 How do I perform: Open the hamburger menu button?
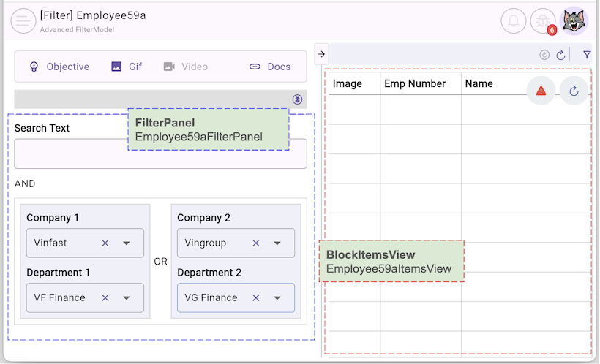pos(23,21)
